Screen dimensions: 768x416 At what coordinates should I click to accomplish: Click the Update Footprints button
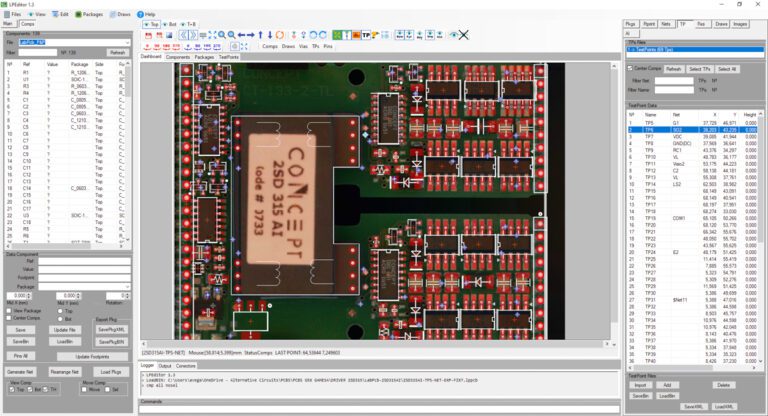[x=93, y=357]
